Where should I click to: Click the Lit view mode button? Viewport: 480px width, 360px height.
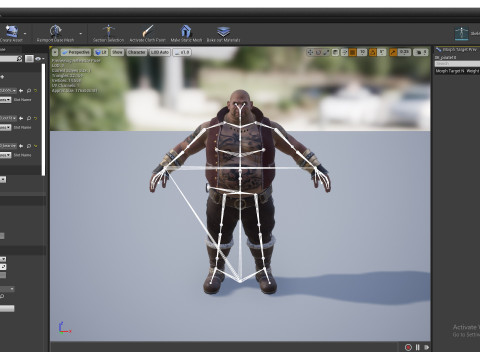[x=101, y=52]
